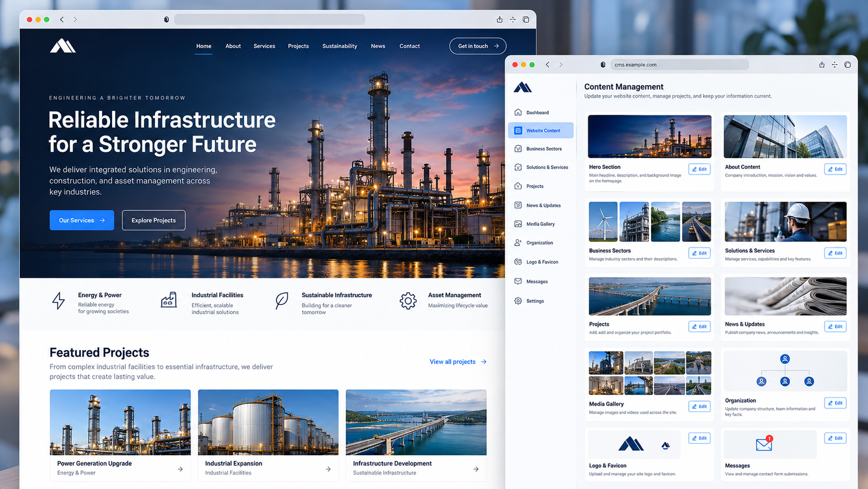
Task: Click the Asset Management gear icon
Action: [408, 301]
